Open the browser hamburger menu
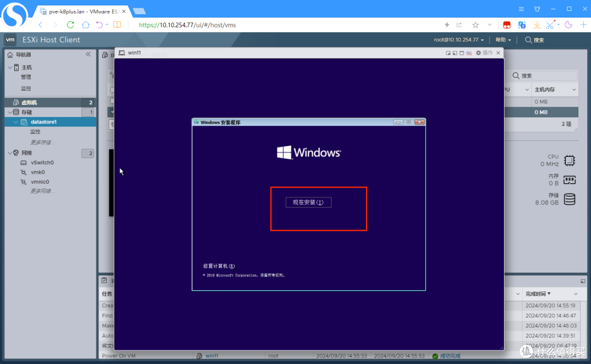591x364 pixels. (522, 9)
